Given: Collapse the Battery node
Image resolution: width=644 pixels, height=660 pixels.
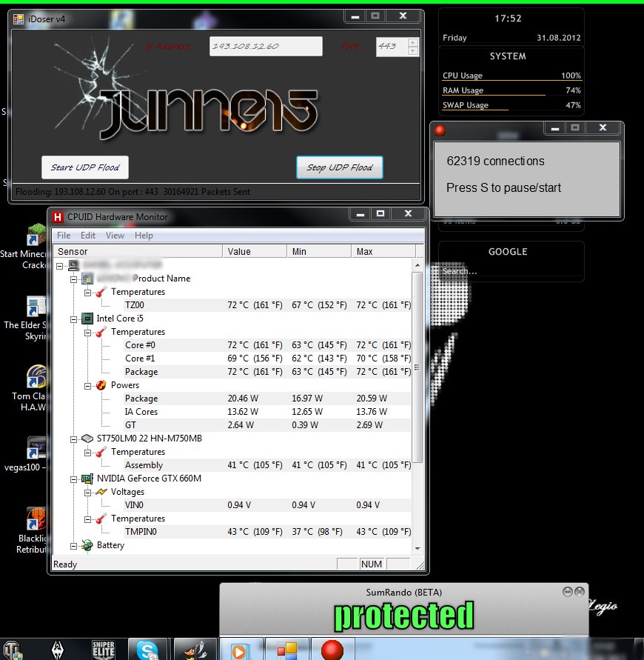Looking at the screenshot, I should pyautogui.click(x=73, y=546).
